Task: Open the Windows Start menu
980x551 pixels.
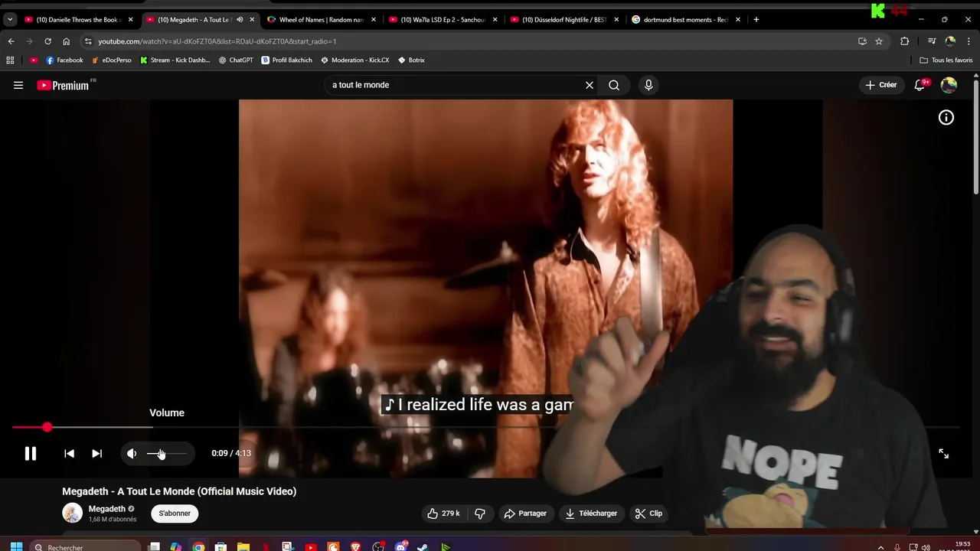Action: pos(16,547)
